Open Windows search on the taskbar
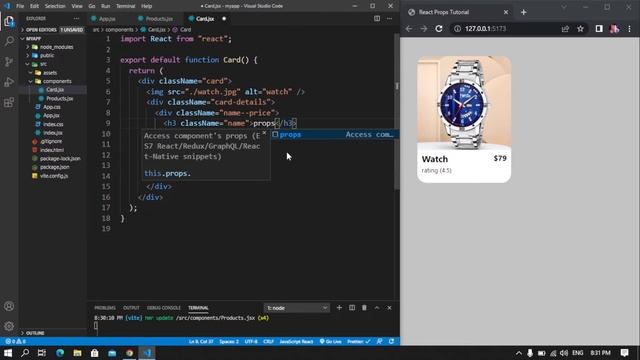640x360 pixels. (25, 353)
